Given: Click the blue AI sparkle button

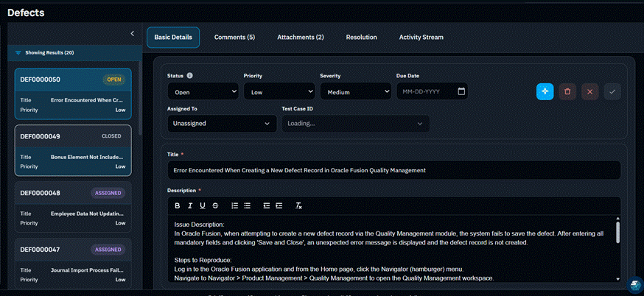Looking at the screenshot, I should point(545,91).
